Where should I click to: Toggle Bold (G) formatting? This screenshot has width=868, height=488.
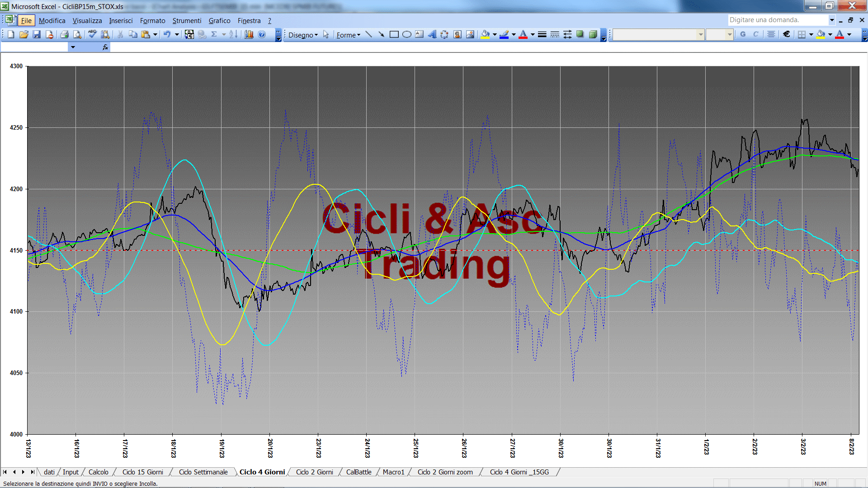[743, 34]
